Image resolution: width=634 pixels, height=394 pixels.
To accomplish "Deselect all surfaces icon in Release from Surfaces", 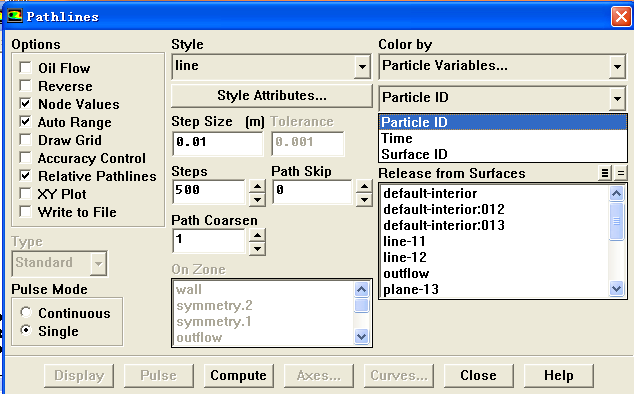I will pos(621,173).
